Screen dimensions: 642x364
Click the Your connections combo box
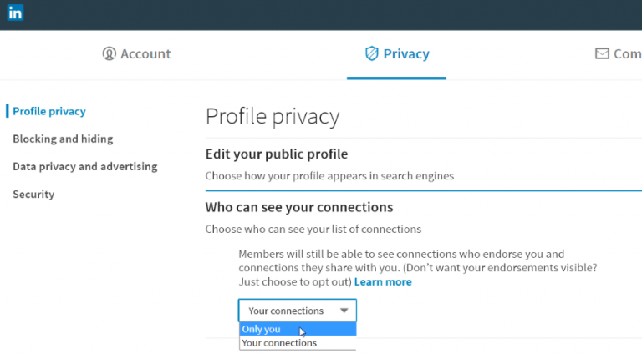click(x=297, y=311)
